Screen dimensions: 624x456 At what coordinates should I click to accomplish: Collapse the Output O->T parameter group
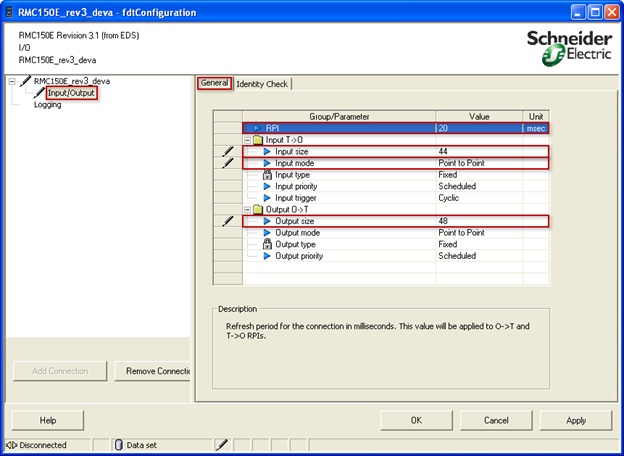[248, 210]
